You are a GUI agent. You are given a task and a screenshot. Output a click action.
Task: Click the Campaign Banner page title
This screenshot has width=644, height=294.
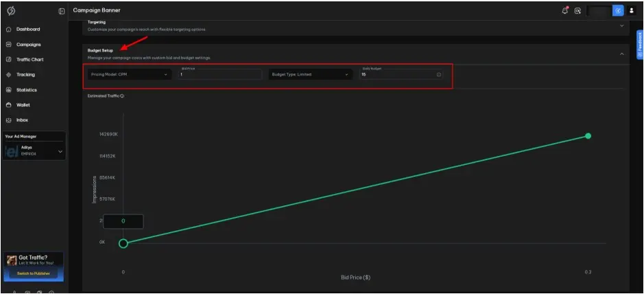(x=97, y=10)
